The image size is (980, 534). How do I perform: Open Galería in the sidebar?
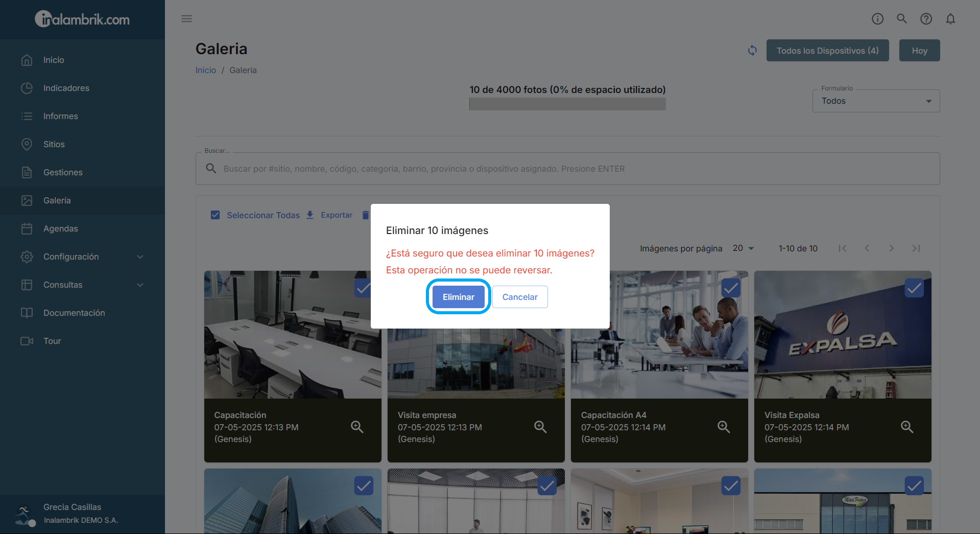click(82, 200)
